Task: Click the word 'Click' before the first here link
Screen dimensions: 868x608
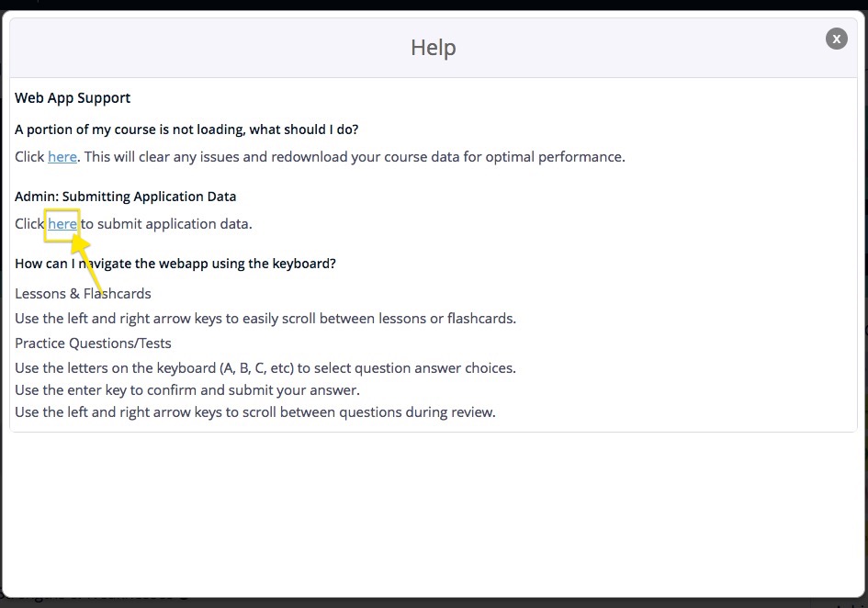Action: 29,157
